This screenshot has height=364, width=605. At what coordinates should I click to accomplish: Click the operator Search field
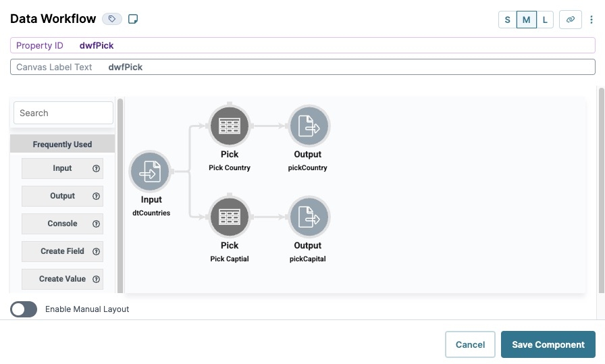pos(63,113)
